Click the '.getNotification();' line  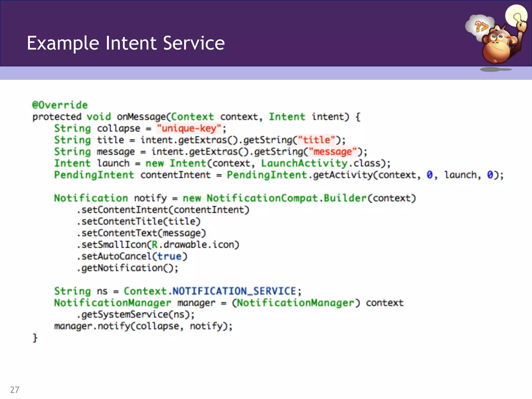coord(128,268)
